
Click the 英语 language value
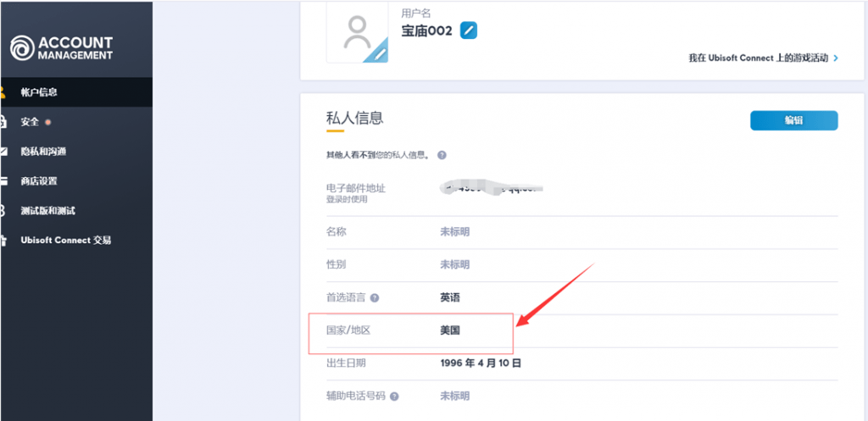click(x=450, y=297)
